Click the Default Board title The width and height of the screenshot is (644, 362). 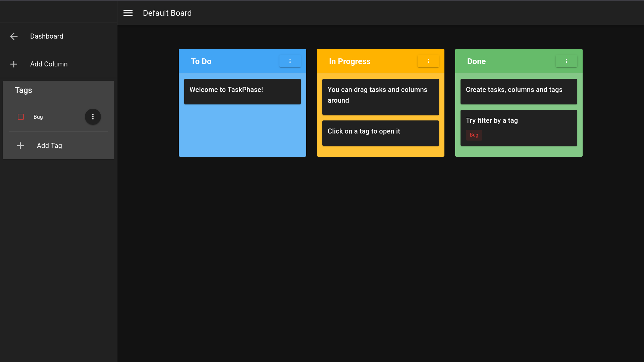pyautogui.click(x=167, y=13)
